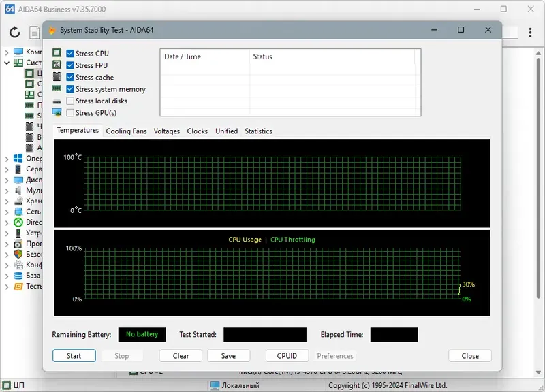Click the Windows logo icon next to Опер
The width and height of the screenshot is (545, 392).
(18, 159)
